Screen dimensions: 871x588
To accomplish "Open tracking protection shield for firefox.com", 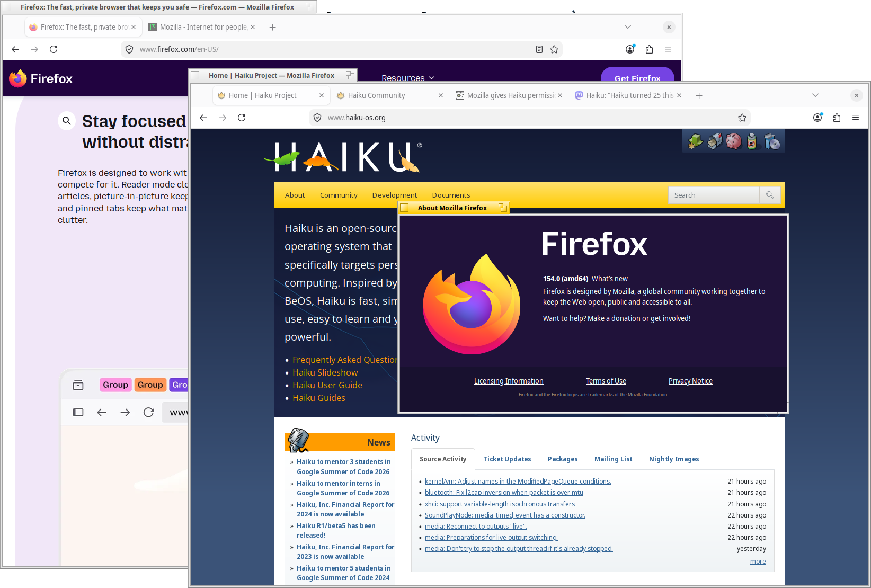I will click(x=129, y=49).
